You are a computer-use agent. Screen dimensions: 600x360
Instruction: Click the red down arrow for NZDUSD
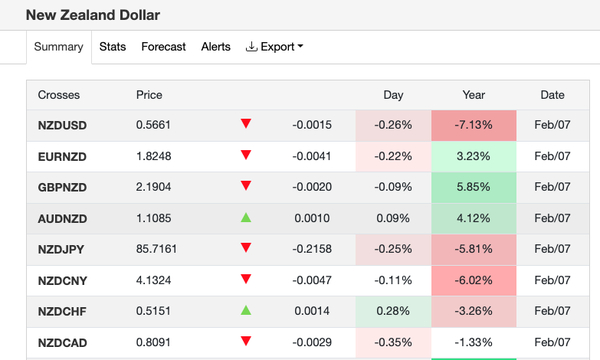246,124
